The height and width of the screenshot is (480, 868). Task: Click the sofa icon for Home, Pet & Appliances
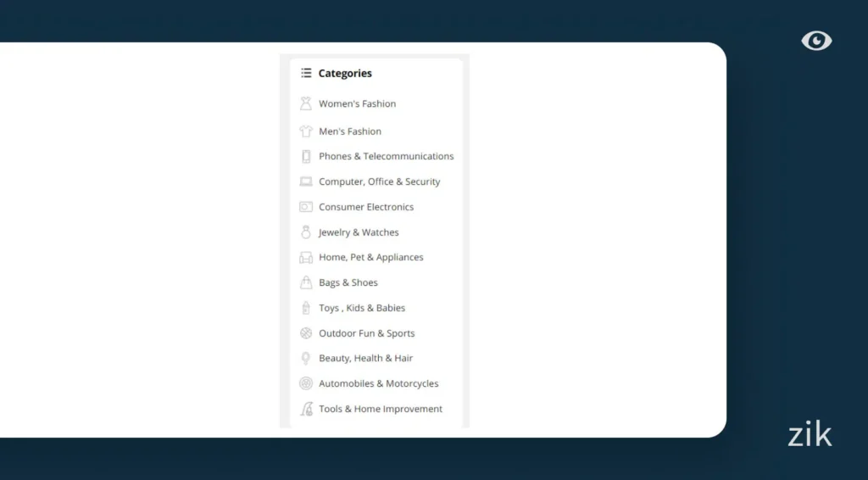[306, 258]
